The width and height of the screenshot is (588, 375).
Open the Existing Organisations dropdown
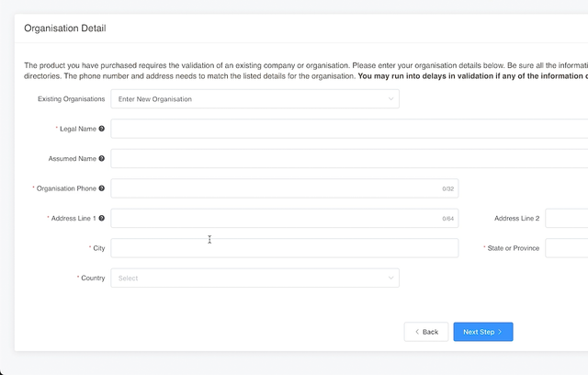click(254, 98)
